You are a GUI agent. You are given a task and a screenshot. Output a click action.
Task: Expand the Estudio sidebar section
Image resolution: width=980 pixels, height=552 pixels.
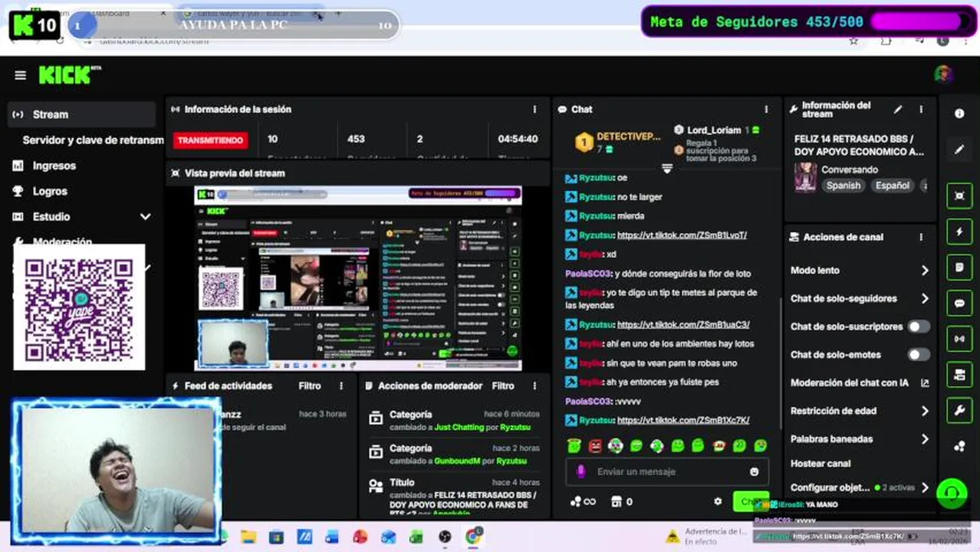(x=145, y=217)
